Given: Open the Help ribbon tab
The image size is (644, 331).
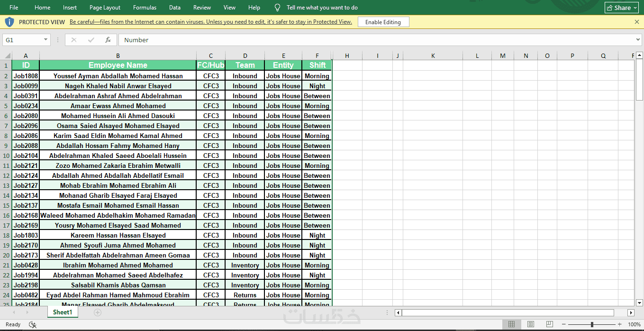Looking at the screenshot, I should point(254,8).
